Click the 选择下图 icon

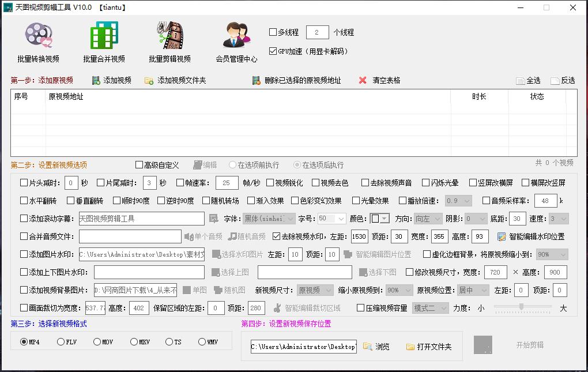(363, 272)
